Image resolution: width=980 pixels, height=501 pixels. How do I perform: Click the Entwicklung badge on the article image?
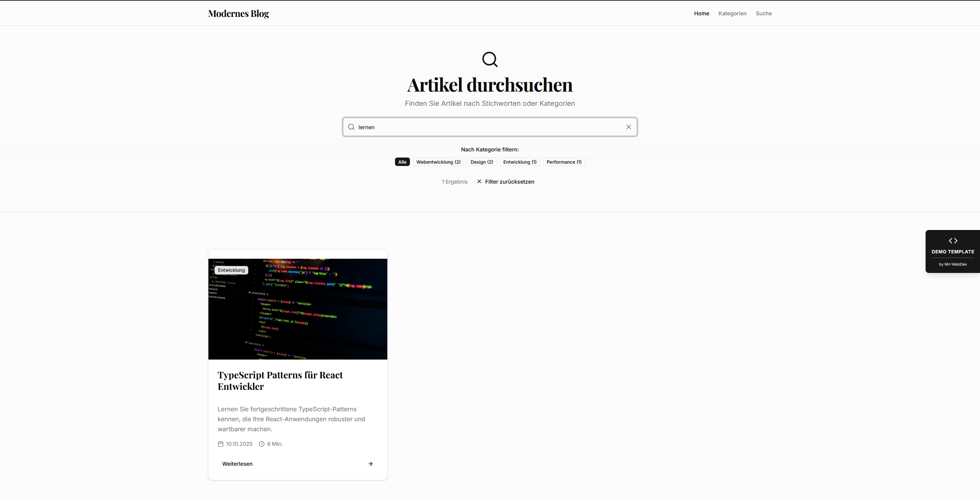231,270
